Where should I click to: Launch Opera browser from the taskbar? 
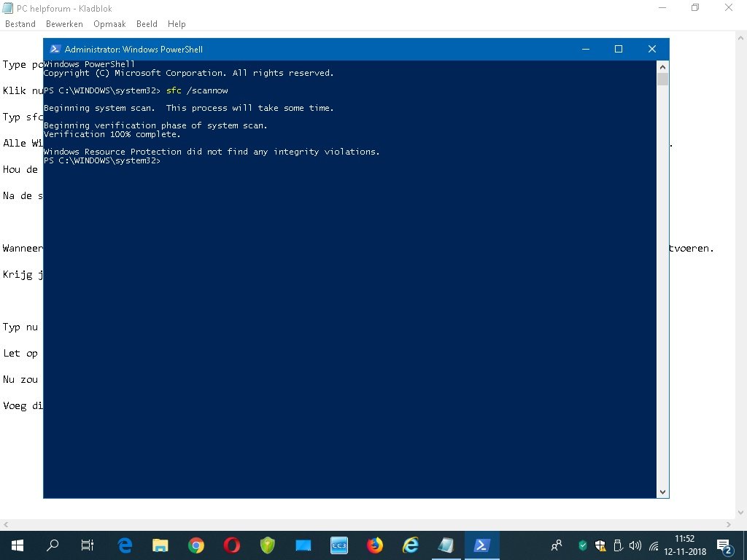(232, 545)
